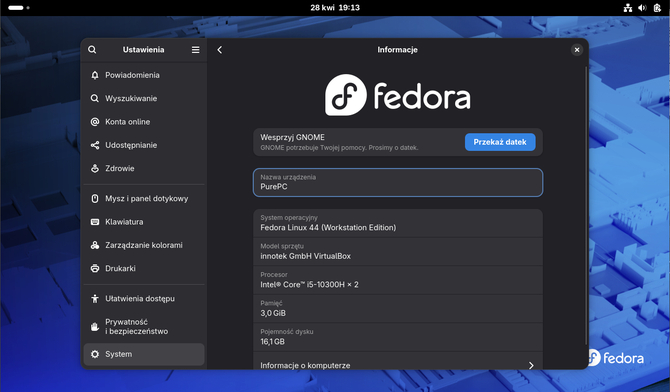Click the Informacje window title
670x392 pixels.
[x=397, y=50]
